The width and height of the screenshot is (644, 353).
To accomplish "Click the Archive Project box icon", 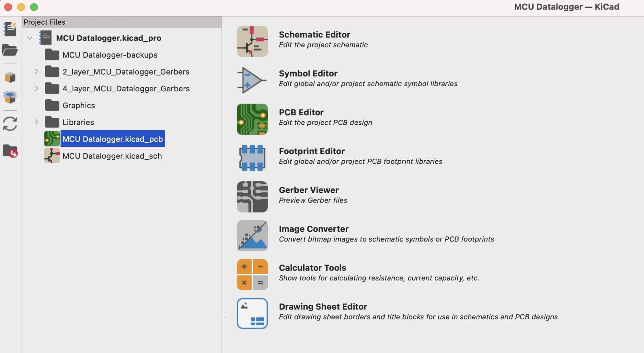I will [x=10, y=77].
